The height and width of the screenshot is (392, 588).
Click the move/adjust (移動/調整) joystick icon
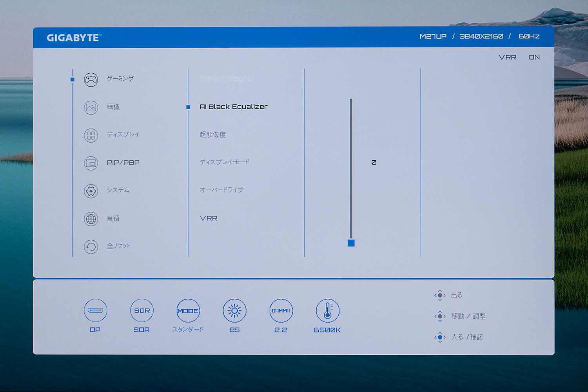pos(440,316)
